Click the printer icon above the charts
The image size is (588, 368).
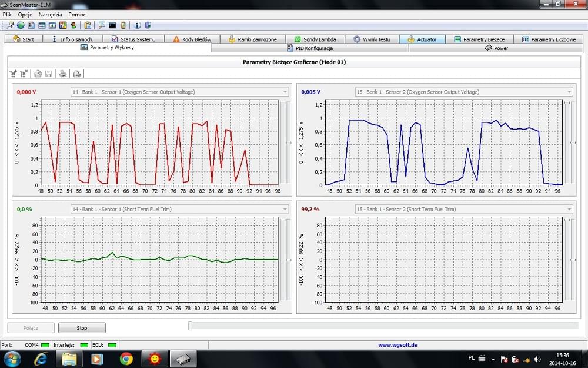pos(63,74)
